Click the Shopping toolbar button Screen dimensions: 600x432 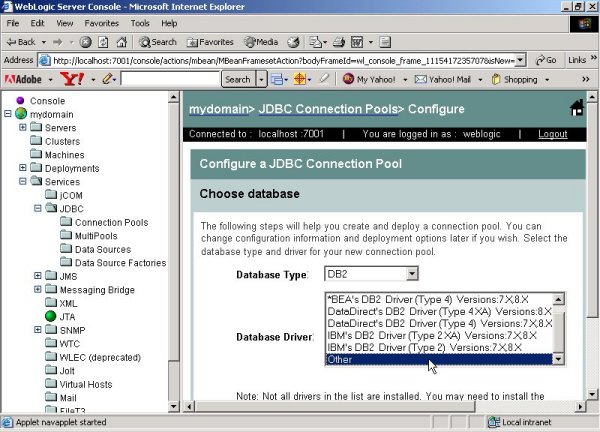pos(515,79)
